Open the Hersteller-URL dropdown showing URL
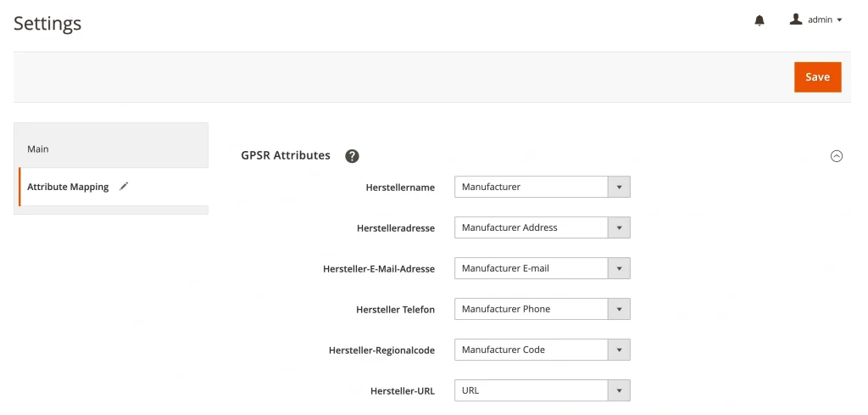Viewport: 868px width, 415px height. (x=542, y=390)
